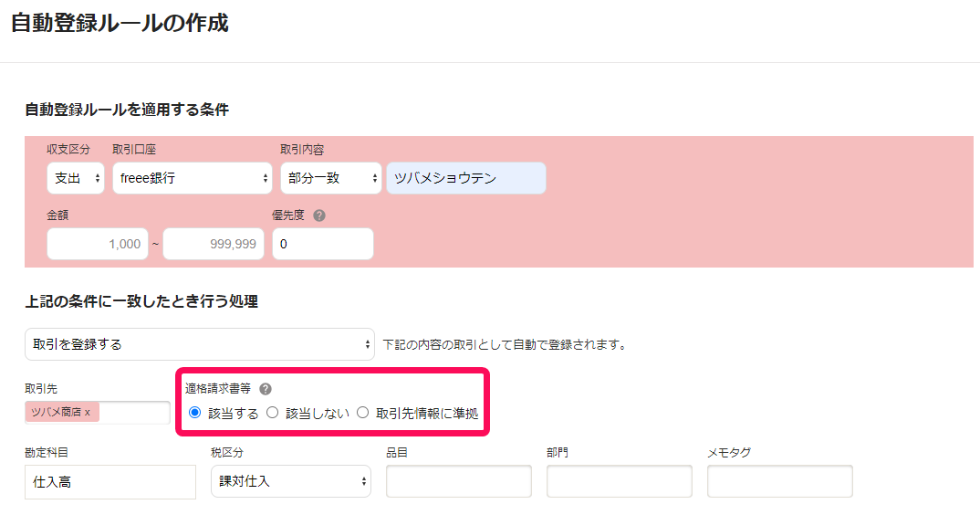Open 取引口座 dropdown showing freee銀行
The width and height of the screenshot is (980, 515).
(193, 178)
